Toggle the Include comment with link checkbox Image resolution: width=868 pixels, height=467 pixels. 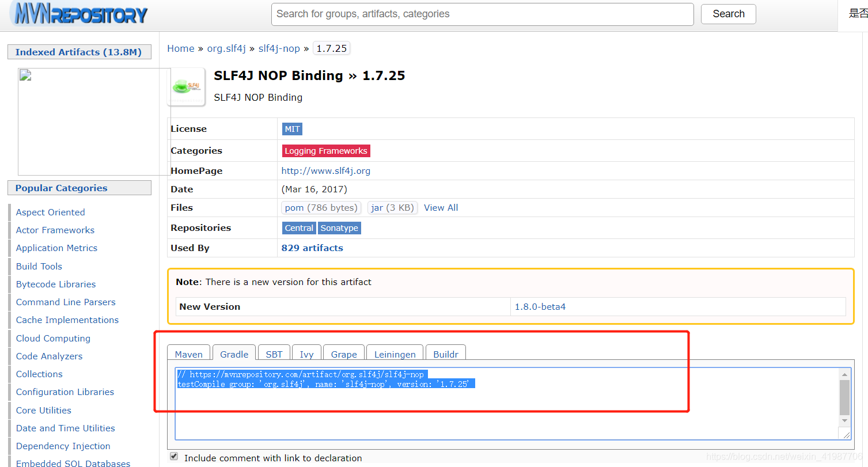(x=174, y=457)
